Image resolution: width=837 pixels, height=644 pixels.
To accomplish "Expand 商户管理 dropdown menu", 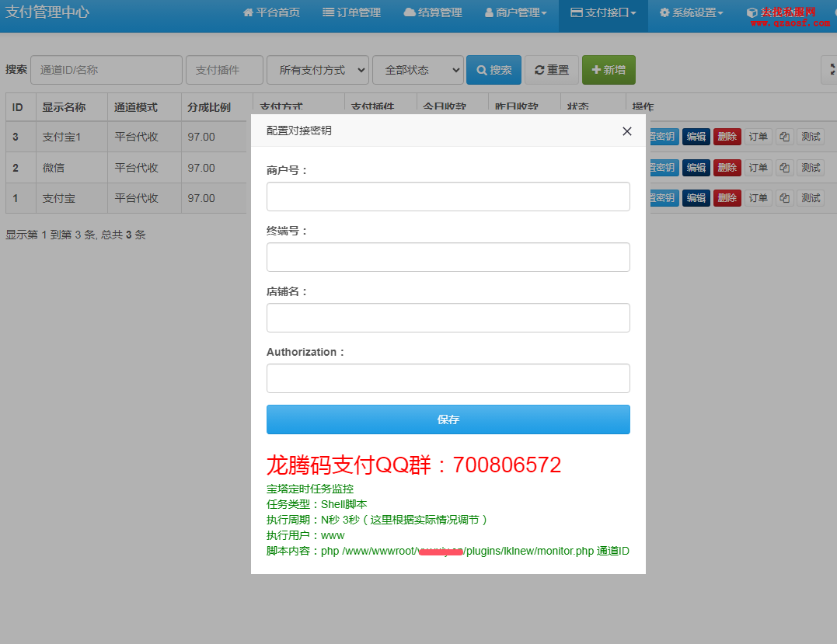I will (516, 12).
